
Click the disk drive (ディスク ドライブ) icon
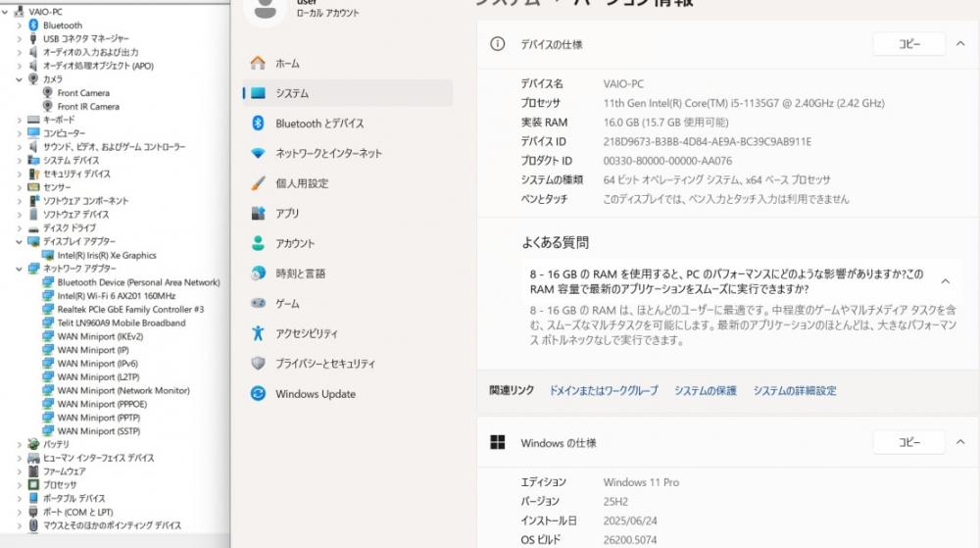33,228
